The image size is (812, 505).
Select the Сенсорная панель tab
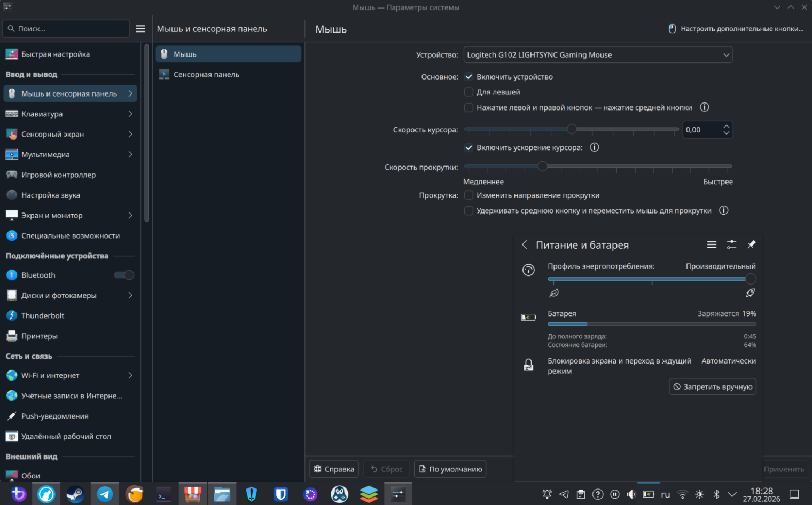pyautogui.click(x=206, y=75)
